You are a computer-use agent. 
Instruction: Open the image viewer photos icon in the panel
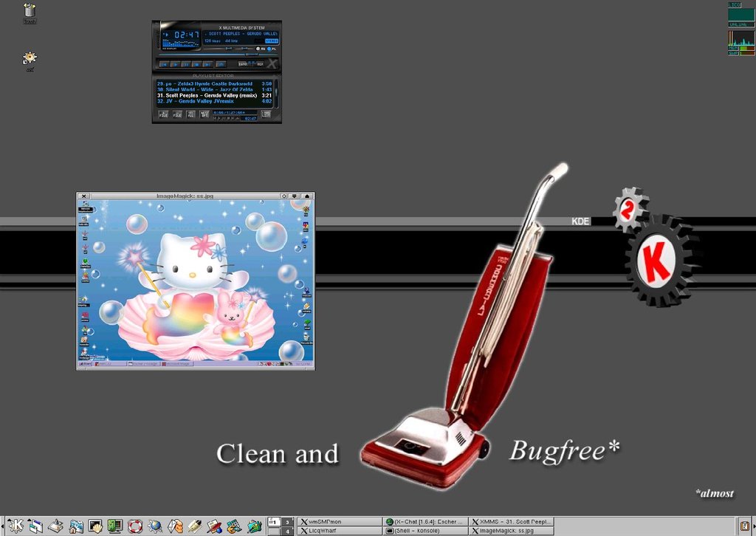tap(254, 526)
